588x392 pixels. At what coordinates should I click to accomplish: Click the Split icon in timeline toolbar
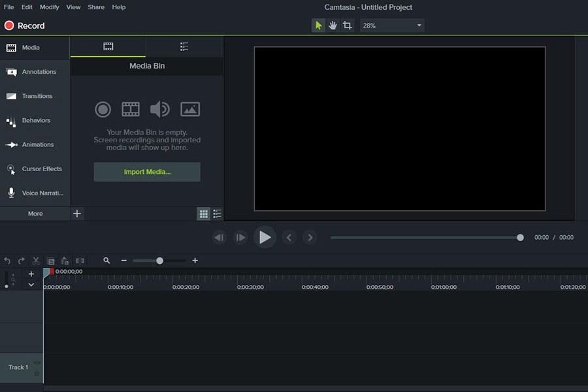[80, 261]
